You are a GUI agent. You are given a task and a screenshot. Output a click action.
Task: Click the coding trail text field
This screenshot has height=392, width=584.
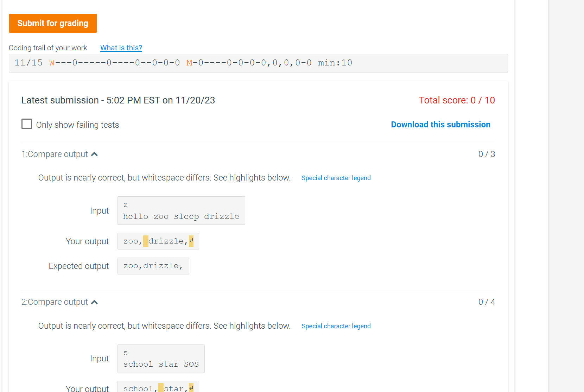pyautogui.click(x=258, y=63)
